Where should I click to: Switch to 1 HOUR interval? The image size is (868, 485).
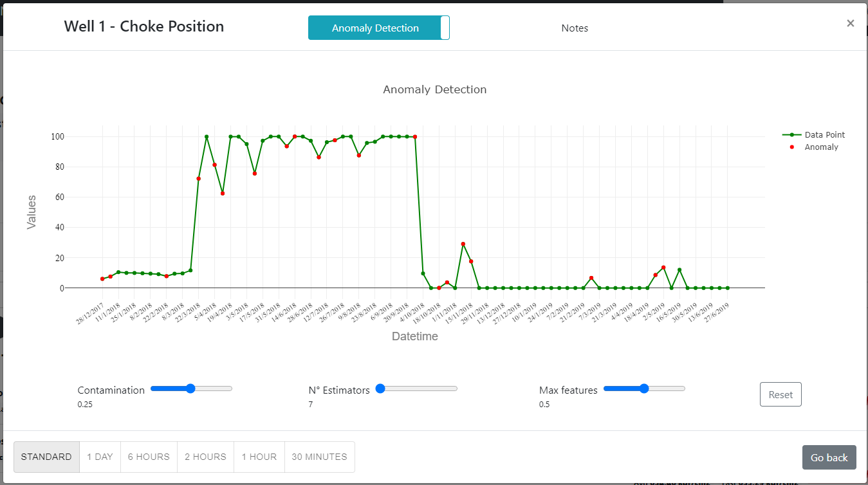(259, 457)
